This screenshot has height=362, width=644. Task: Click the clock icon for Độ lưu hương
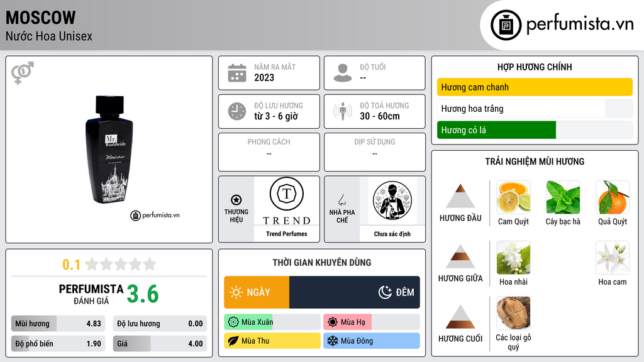[x=237, y=111]
